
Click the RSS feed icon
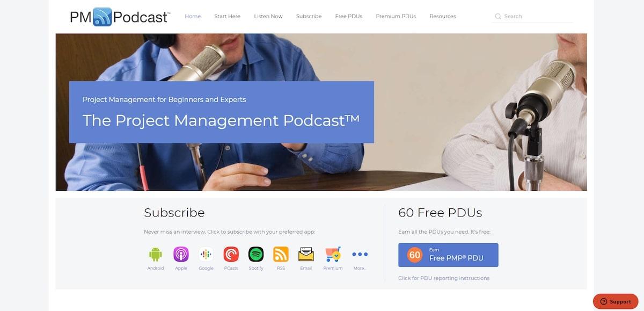(x=281, y=254)
